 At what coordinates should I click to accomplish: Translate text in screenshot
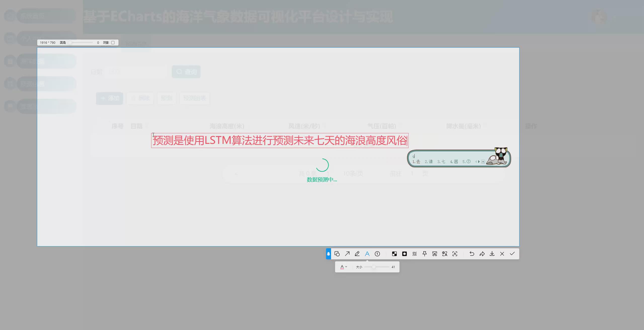(x=445, y=254)
